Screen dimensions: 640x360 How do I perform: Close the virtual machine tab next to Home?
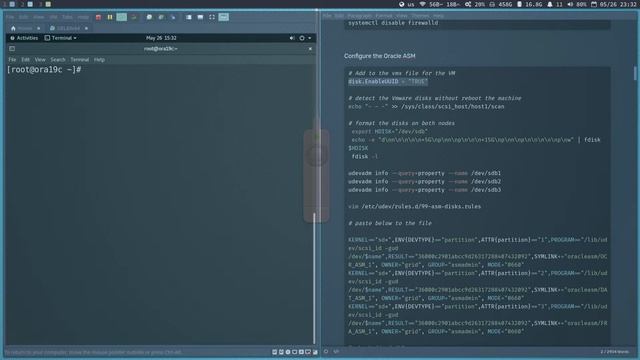click(x=86, y=28)
